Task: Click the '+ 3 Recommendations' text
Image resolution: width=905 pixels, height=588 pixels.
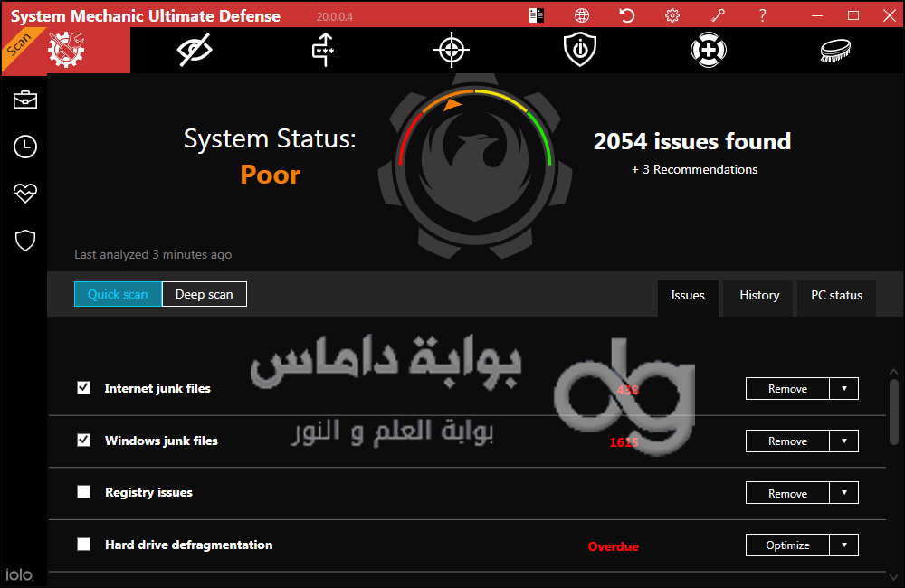Action: (694, 170)
